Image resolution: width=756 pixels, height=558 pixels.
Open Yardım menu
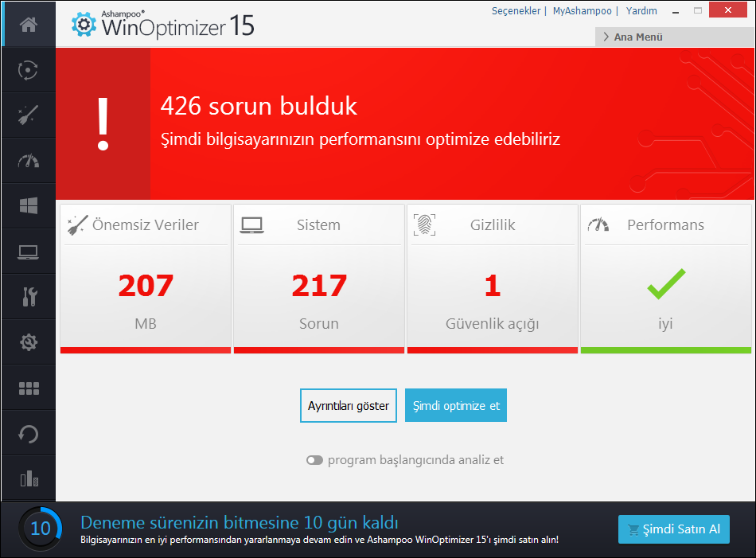pos(641,10)
